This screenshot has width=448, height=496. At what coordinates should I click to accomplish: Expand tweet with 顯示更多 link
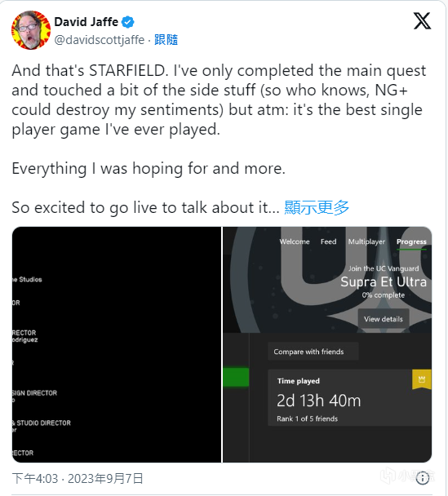point(317,207)
